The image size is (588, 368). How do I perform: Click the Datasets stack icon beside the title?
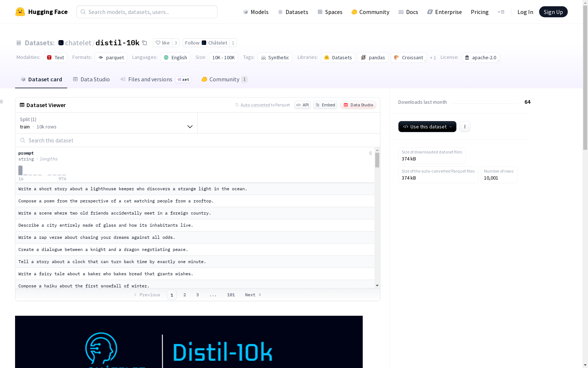19,43
